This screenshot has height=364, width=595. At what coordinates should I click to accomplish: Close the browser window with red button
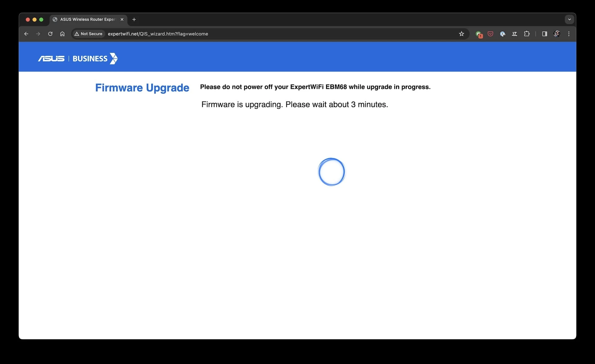click(28, 19)
